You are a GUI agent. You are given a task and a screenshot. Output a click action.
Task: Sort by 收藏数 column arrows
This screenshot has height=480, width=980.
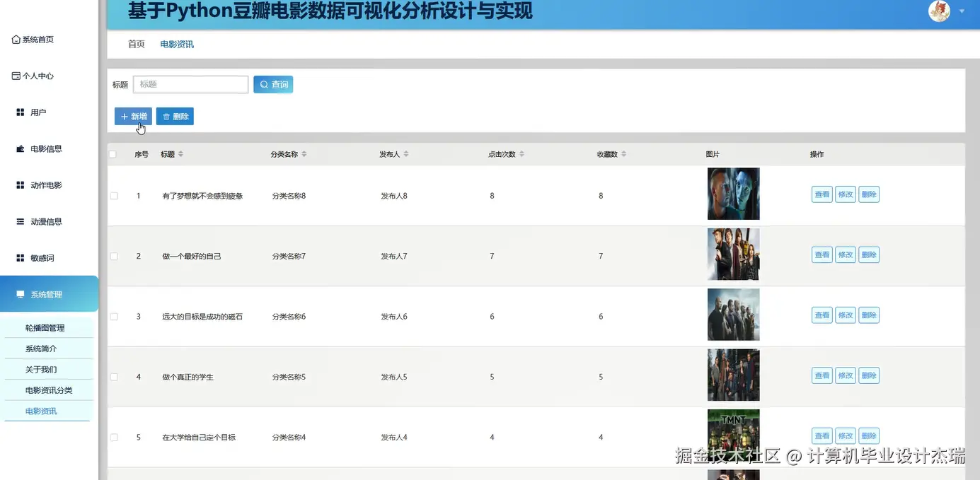coord(624,154)
